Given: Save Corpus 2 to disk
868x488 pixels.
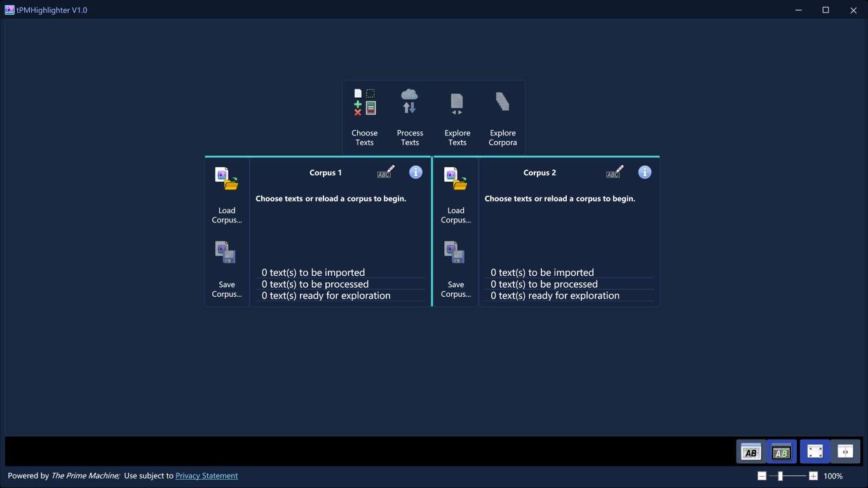Looking at the screenshot, I should click(456, 269).
